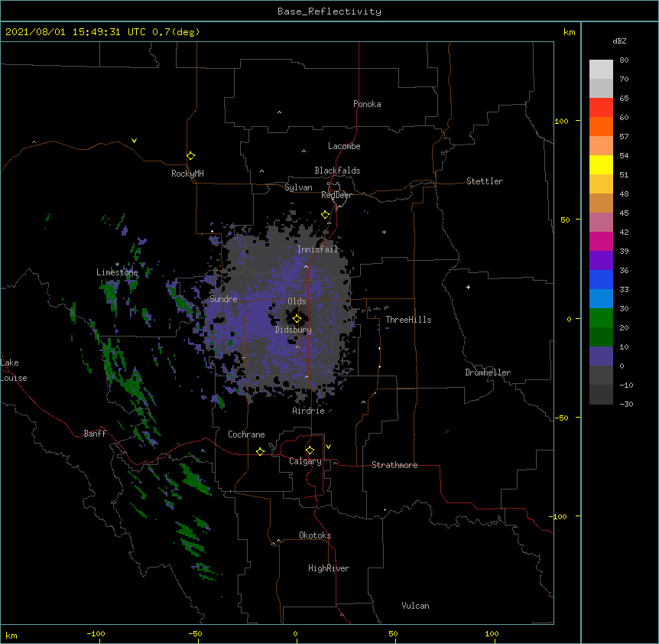
Task: Click the Sylvan city label
Action: coord(298,187)
